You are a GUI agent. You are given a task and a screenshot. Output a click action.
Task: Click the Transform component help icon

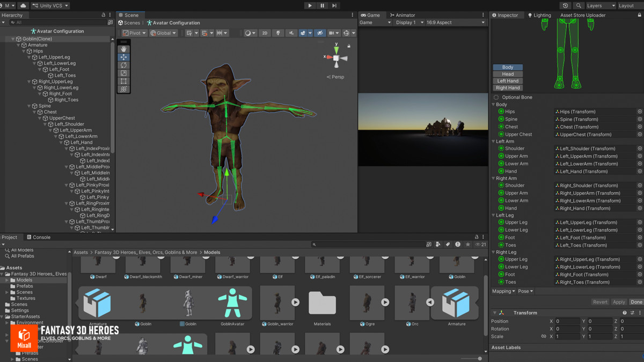625,313
